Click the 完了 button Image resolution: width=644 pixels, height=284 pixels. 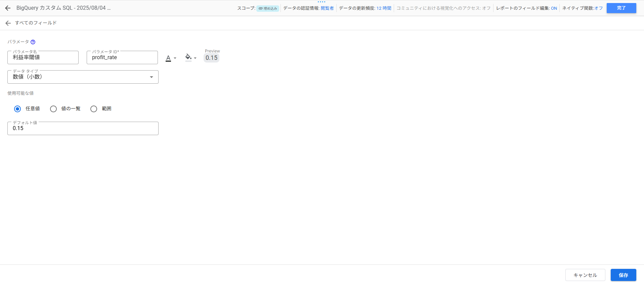(x=621, y=8)
